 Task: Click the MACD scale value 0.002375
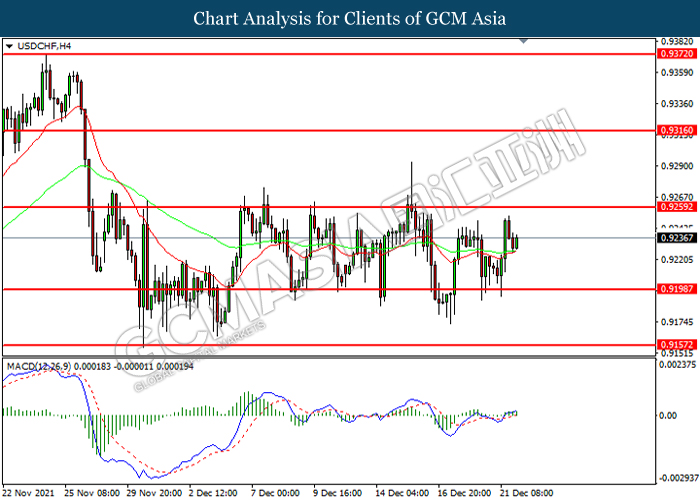click(x=678, y=365)
